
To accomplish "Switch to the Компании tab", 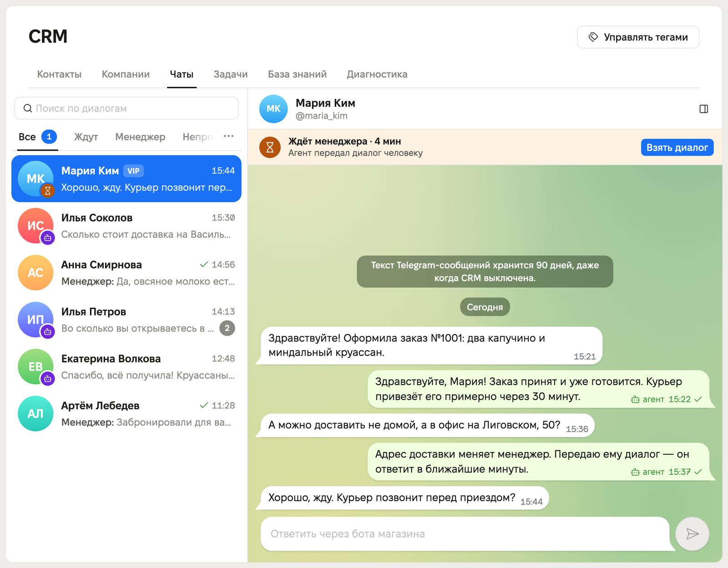I will point(126,74).
